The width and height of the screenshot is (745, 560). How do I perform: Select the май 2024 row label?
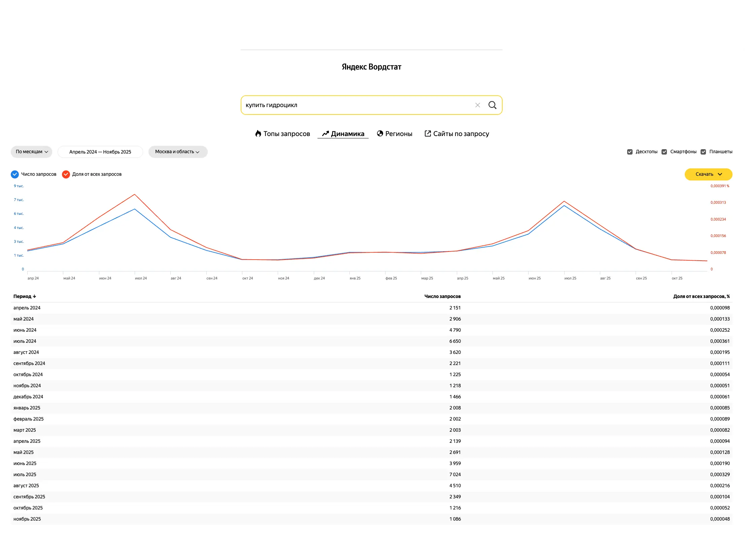point(24,319)
